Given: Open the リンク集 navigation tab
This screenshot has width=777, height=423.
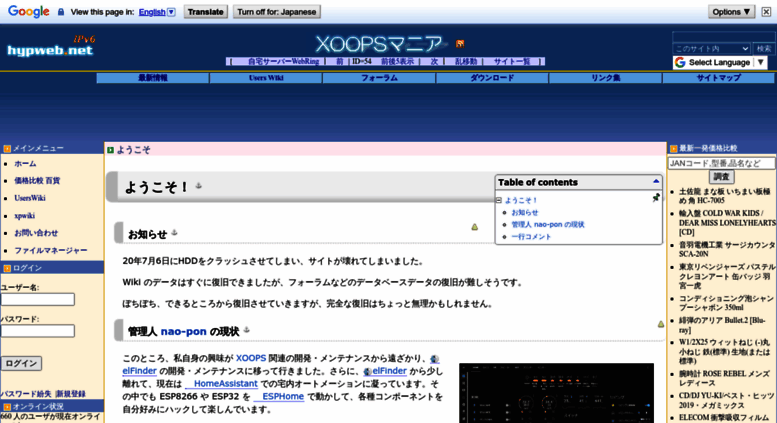Looking at the screenshot, I should tap(605, 78).
